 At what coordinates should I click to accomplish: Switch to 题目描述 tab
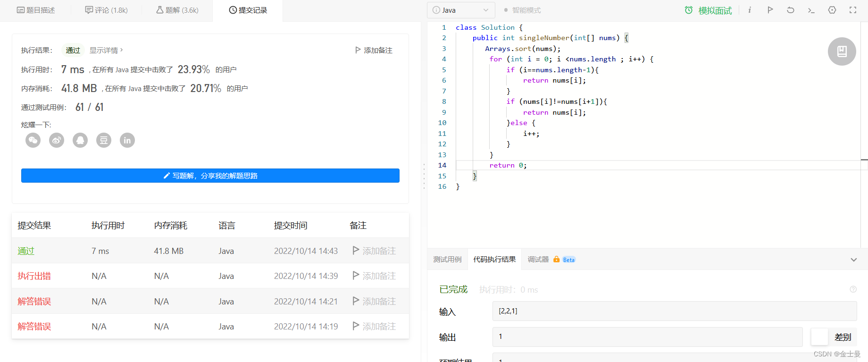pos(36,10)
